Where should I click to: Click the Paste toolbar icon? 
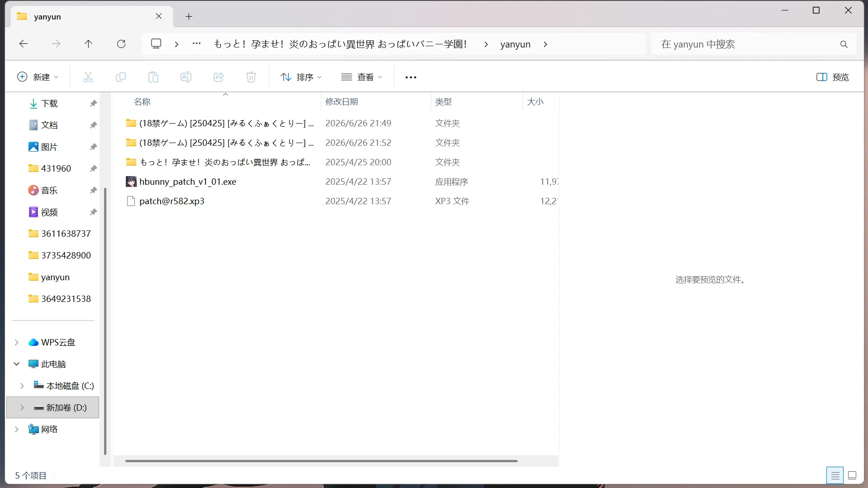pos(153,77)
